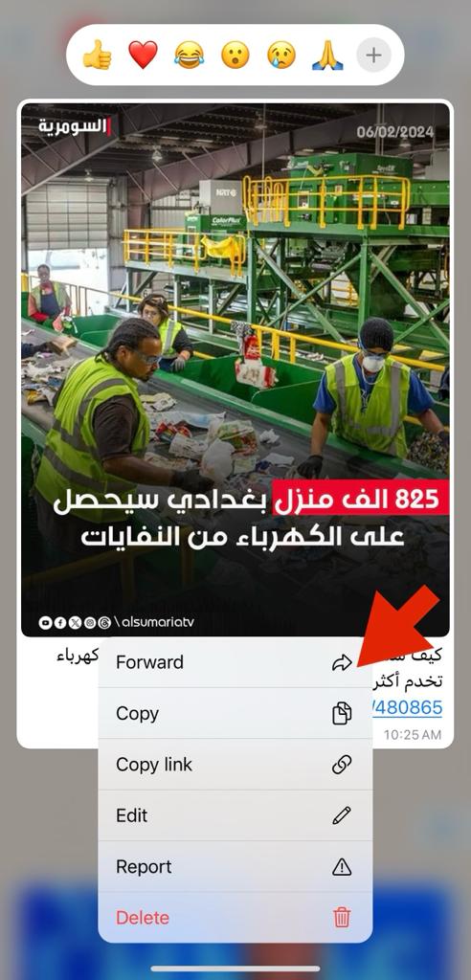The height and width of the screenshot is (980, 471).
Task: React with the crying face emoji
Action: 281,56
